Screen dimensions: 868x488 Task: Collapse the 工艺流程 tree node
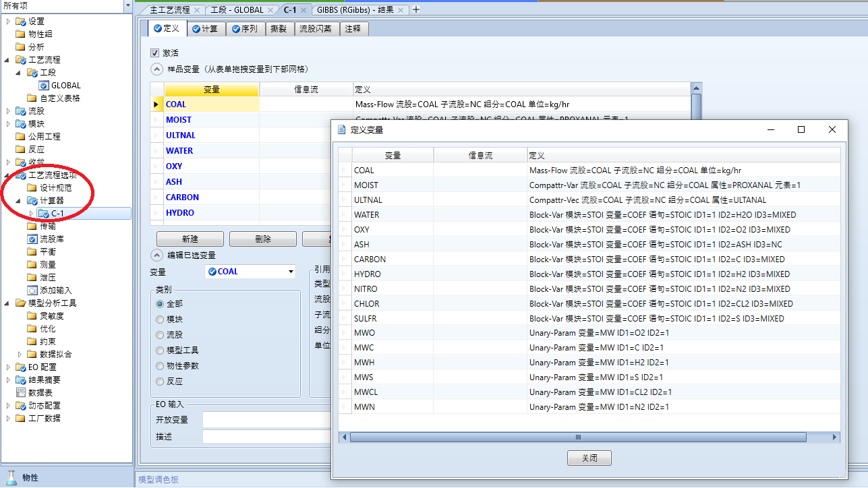pyautogui.click(x=7, y=60)
